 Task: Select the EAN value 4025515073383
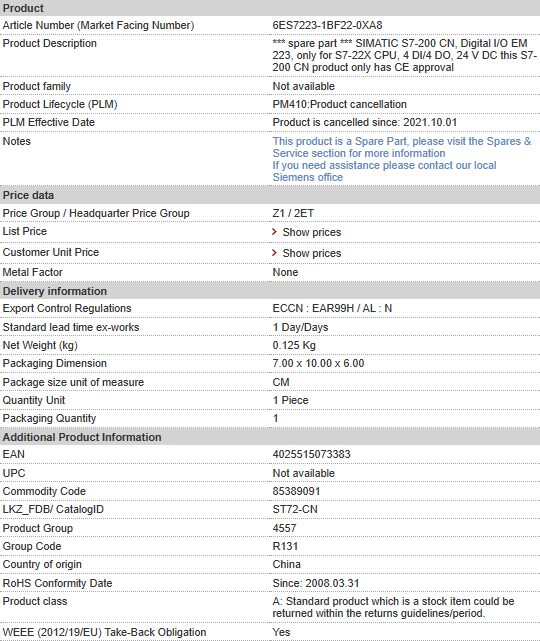coord(311,454)
